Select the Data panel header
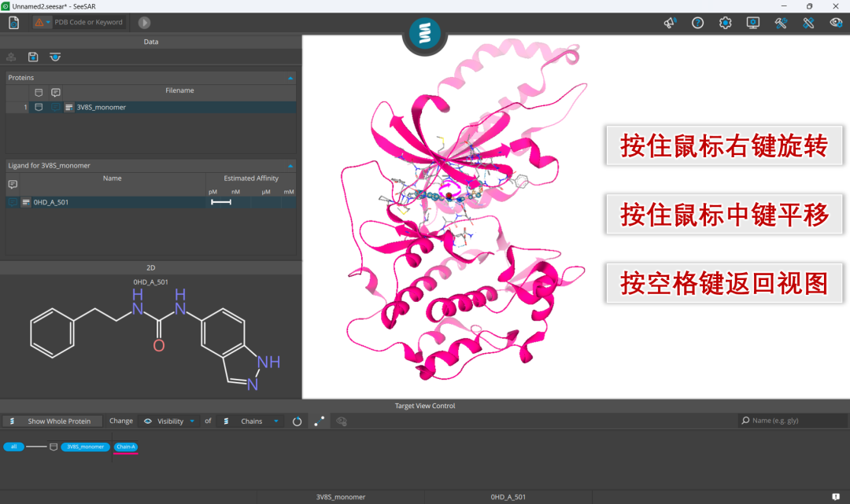 click(150, 42)
